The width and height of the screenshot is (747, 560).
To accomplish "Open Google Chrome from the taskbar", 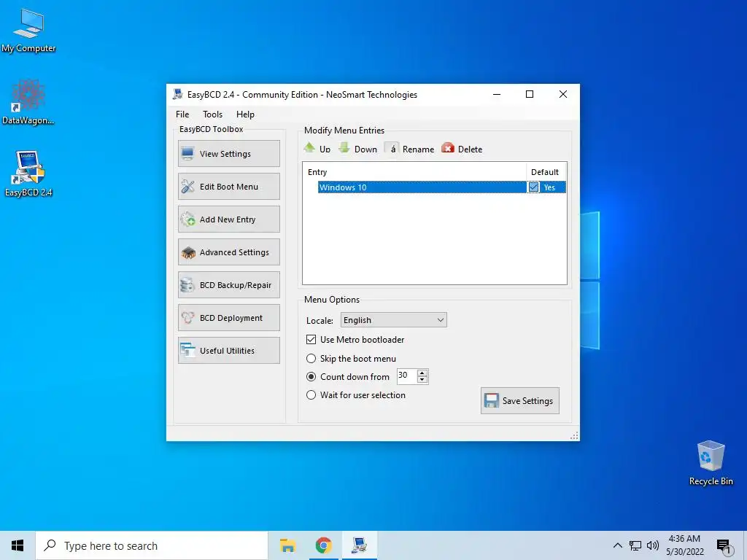I will (x=323, y=545).
